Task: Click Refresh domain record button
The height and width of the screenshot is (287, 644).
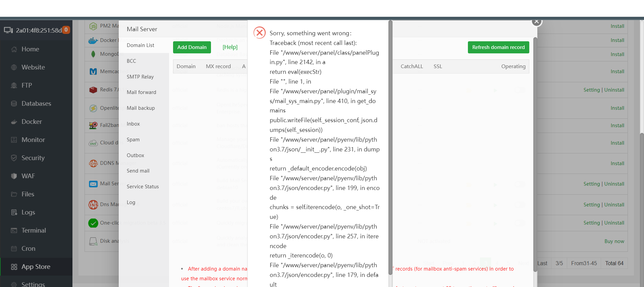Action: coord(498,47)
